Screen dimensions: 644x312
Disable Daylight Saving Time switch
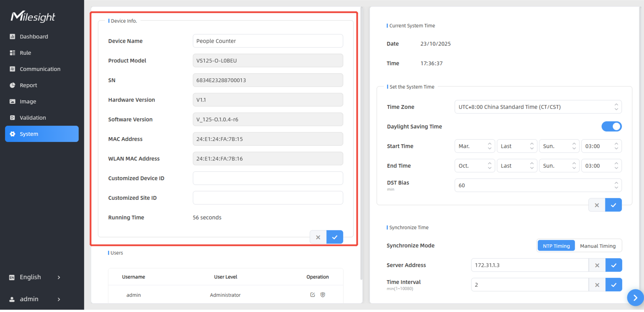(611, 127)
